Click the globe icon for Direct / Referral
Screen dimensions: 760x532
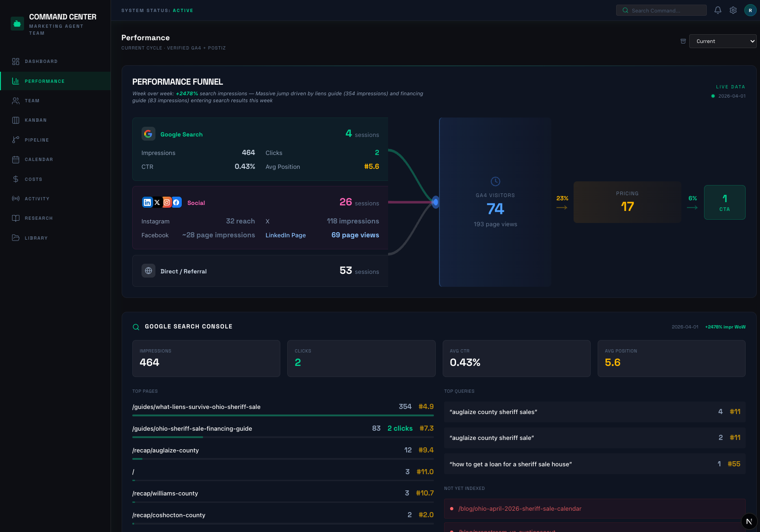click(x=148, y=271)
